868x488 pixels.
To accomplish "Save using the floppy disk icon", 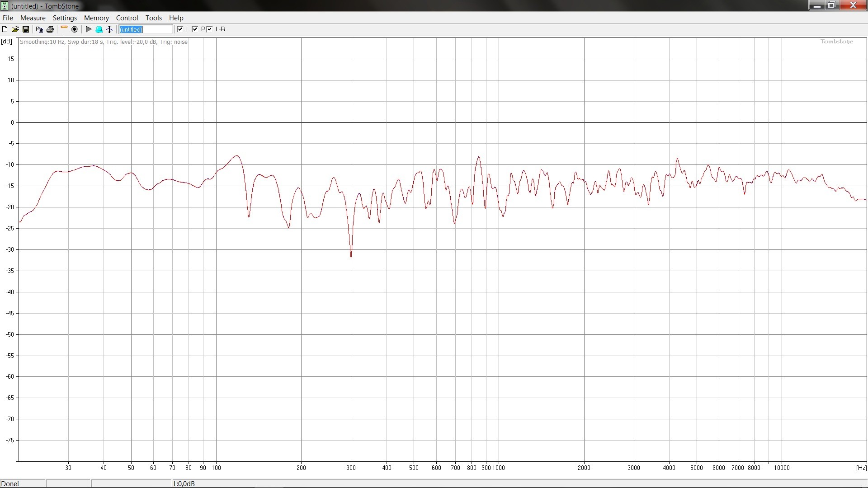I will 26,29.
